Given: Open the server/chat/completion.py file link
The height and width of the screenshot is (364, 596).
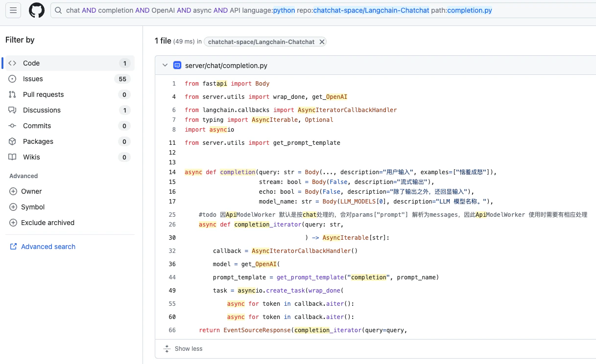Looking at the screenshot, I should [226, 66].
